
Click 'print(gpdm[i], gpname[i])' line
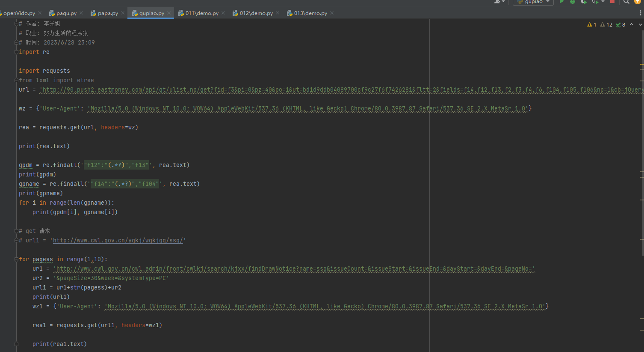click(x=75, y=212)
